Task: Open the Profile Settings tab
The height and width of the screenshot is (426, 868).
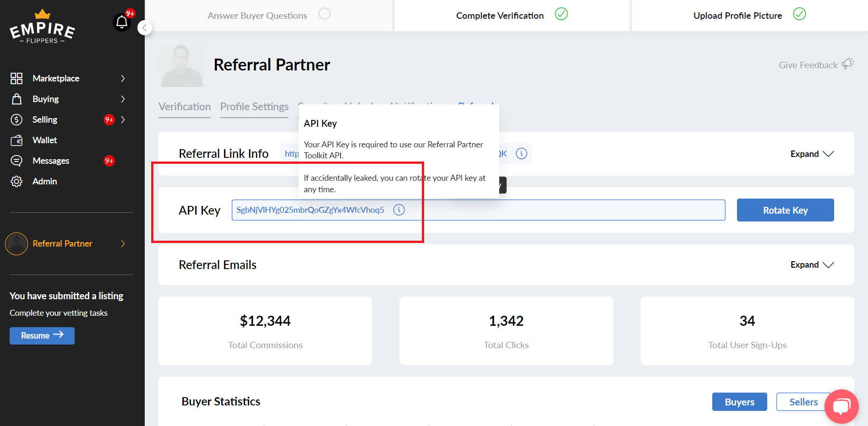Action: 254,106
